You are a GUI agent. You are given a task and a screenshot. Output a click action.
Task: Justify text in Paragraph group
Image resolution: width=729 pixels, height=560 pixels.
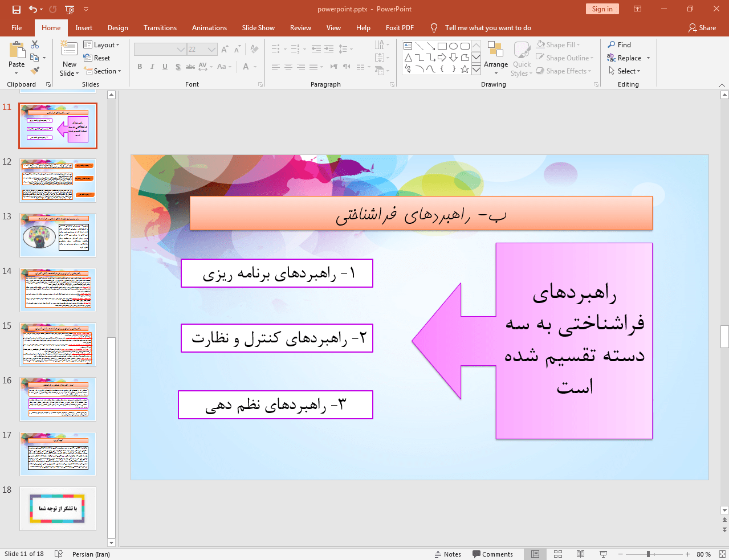(x=313, y=67)
